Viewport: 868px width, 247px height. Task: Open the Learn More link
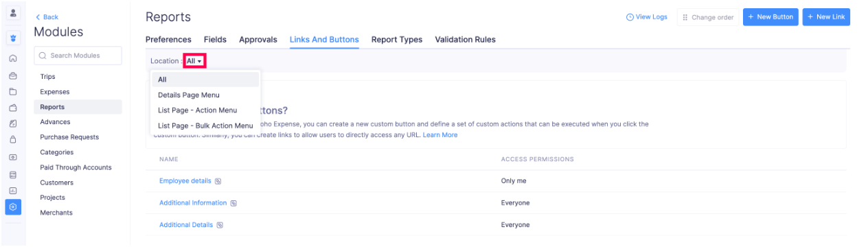tap(440, 135)
